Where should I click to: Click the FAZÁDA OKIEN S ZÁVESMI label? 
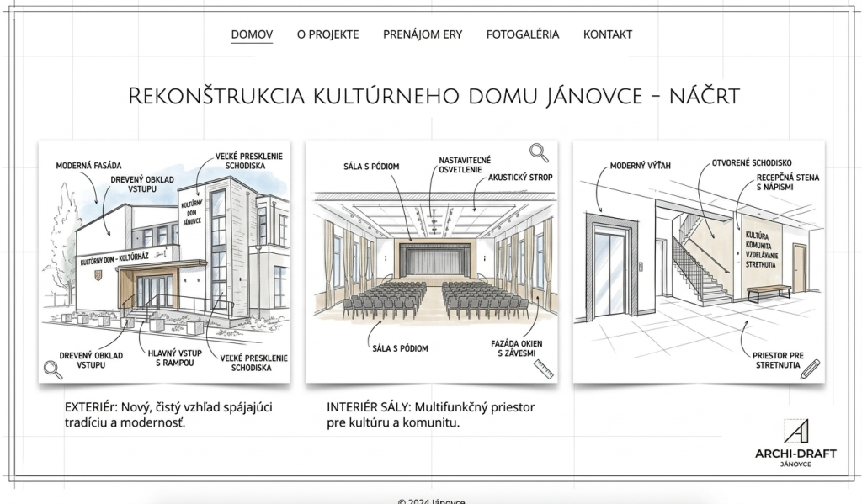517,348
